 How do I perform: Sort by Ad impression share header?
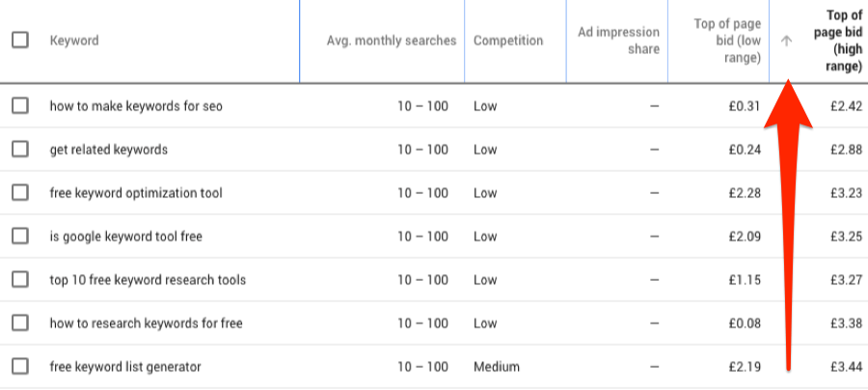click(x=618, y=41)
